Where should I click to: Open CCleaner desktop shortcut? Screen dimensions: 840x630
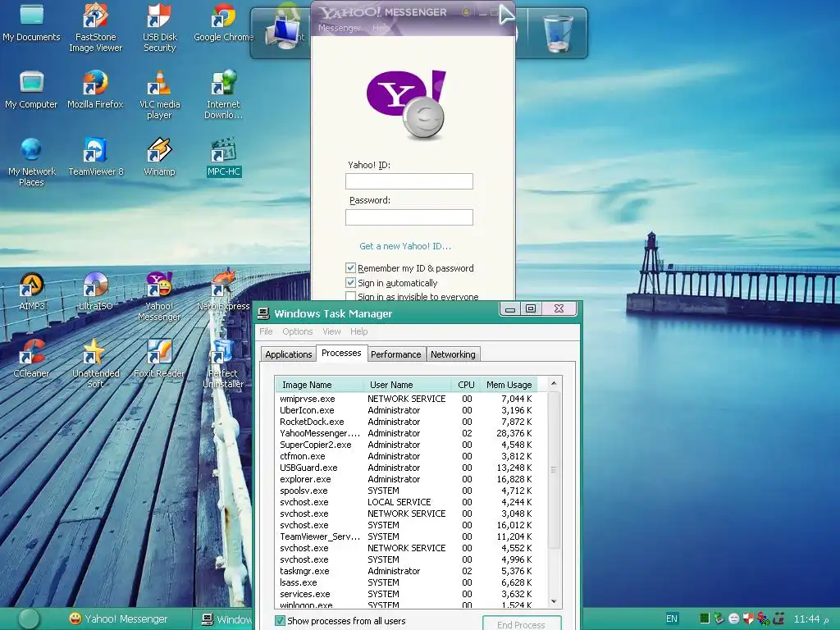(x=32, y=359)
